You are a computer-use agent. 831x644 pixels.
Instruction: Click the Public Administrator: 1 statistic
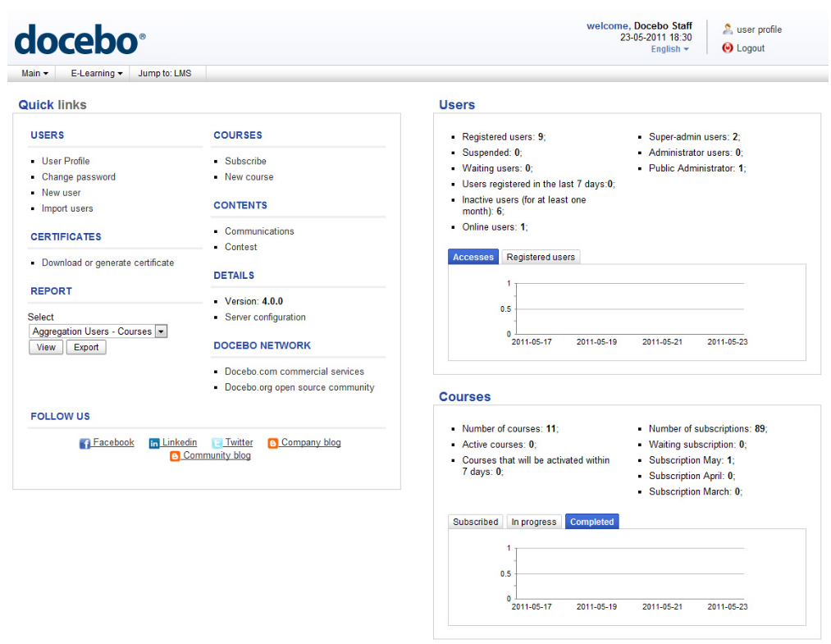point(697,168)
